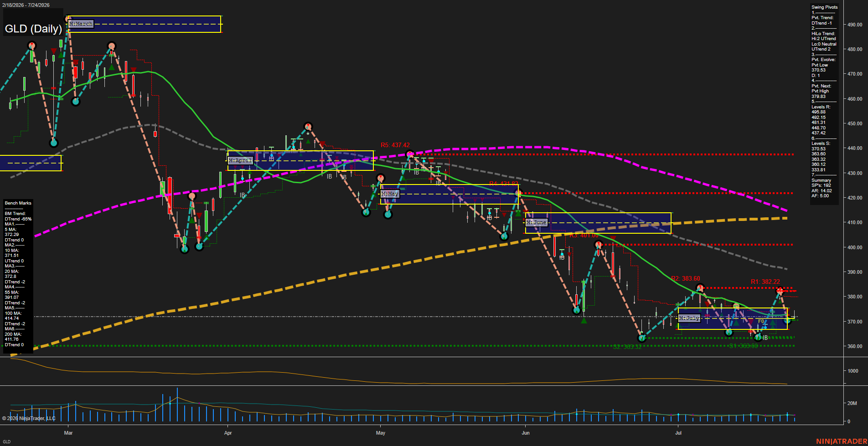Click the © 2026 NinjaTrader, LLC copyright text
Viewport: 868px width, 446px height.
coord(29,418)
